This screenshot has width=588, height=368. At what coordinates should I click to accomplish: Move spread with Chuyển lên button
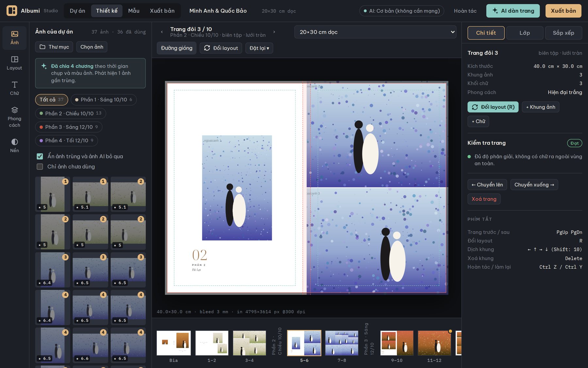click(x=487, y=185)
